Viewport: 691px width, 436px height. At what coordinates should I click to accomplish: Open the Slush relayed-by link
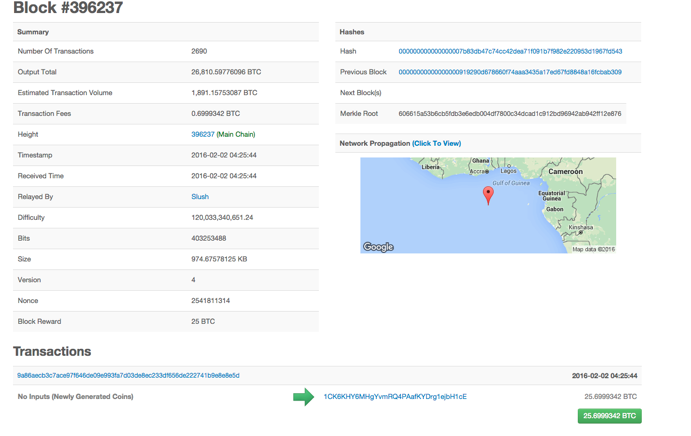(200, 197)
